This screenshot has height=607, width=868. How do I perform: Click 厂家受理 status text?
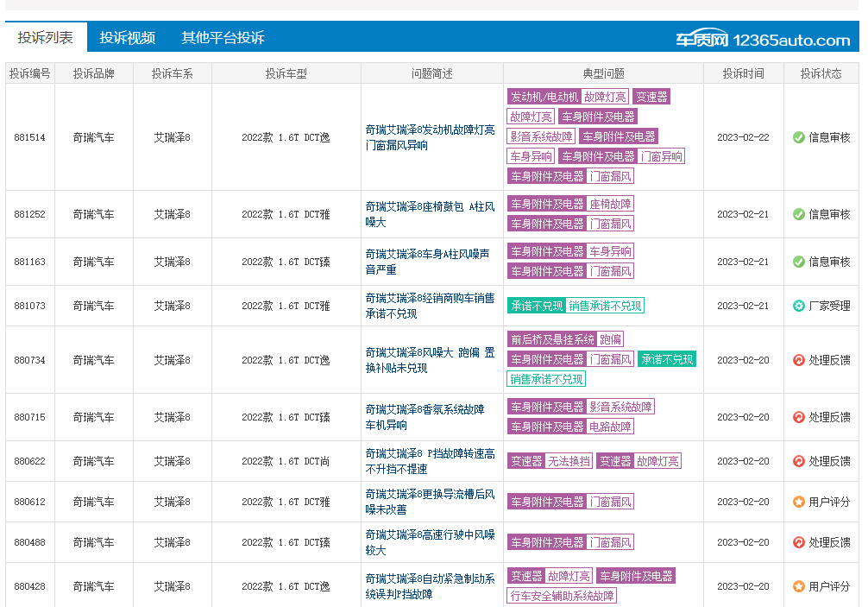[x=829, y=306]
